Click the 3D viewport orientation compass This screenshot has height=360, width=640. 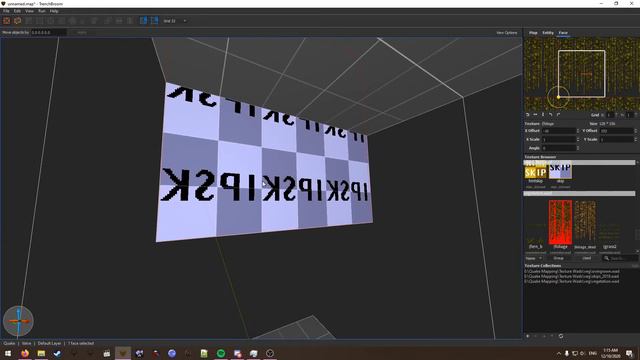[x=18, y=321]
